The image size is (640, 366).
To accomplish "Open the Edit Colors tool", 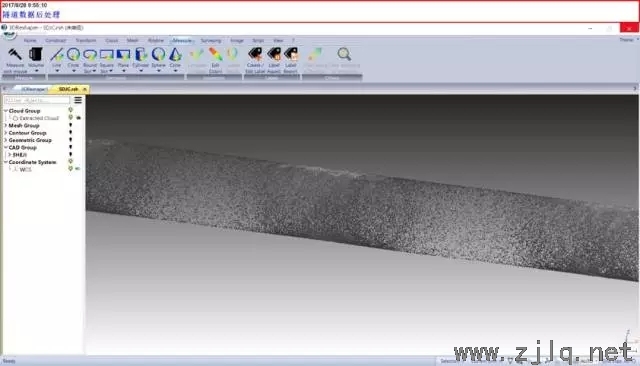I will (x=216, y=54).
